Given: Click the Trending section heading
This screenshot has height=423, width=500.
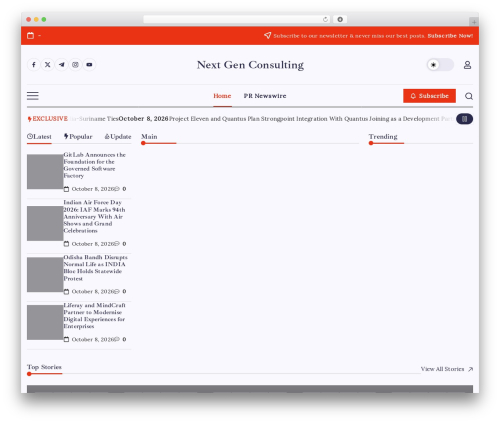Looking at the screenshot, I should click(x=383, y=137).
